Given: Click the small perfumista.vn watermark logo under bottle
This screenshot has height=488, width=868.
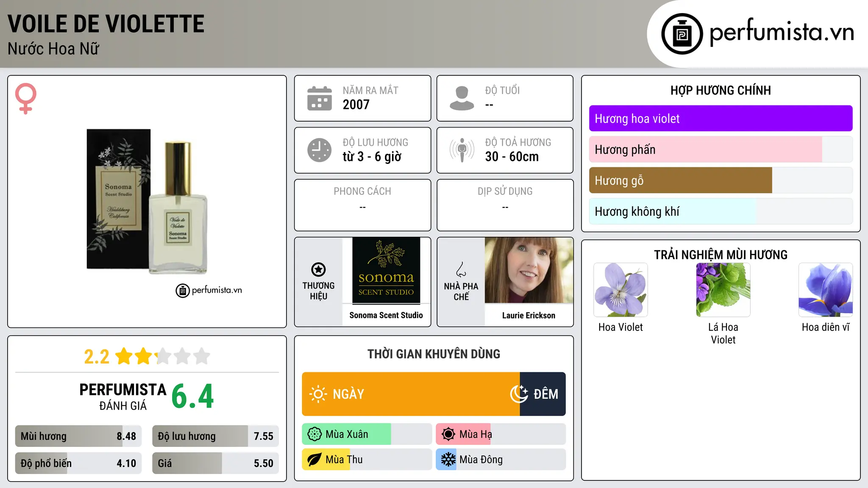Looking at the screenshot, I should [x=209, y=291].
